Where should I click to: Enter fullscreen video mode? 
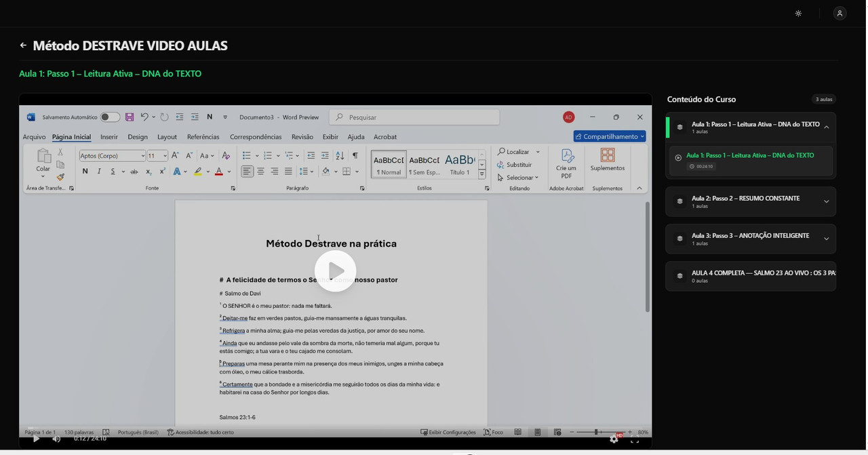(635, 439)
